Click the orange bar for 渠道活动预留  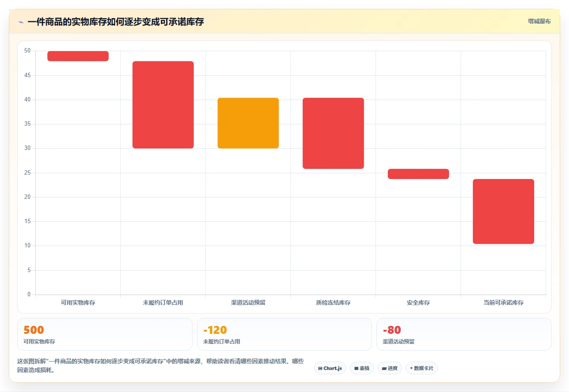[248, 123]
